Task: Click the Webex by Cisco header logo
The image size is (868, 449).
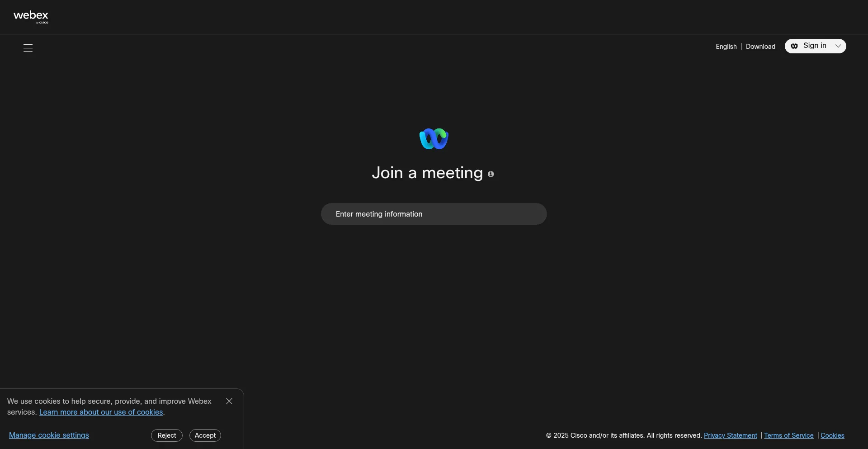Action: (31, 17)
